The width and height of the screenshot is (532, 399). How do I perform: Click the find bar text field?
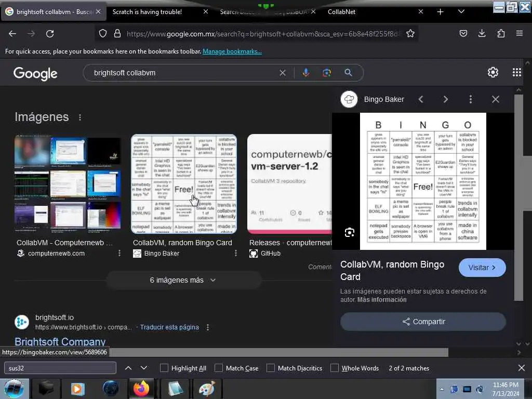pos(60,368)
